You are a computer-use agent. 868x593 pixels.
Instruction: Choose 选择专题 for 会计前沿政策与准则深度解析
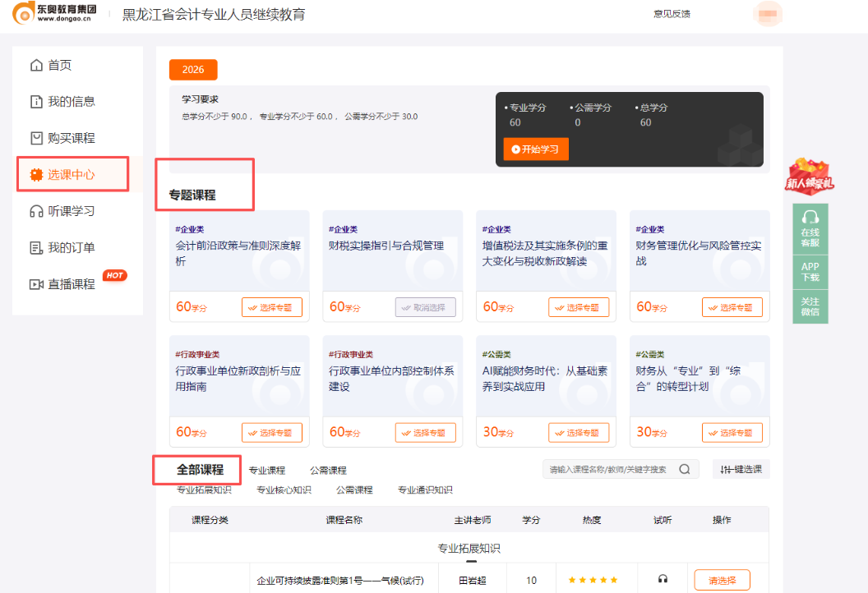272,307
